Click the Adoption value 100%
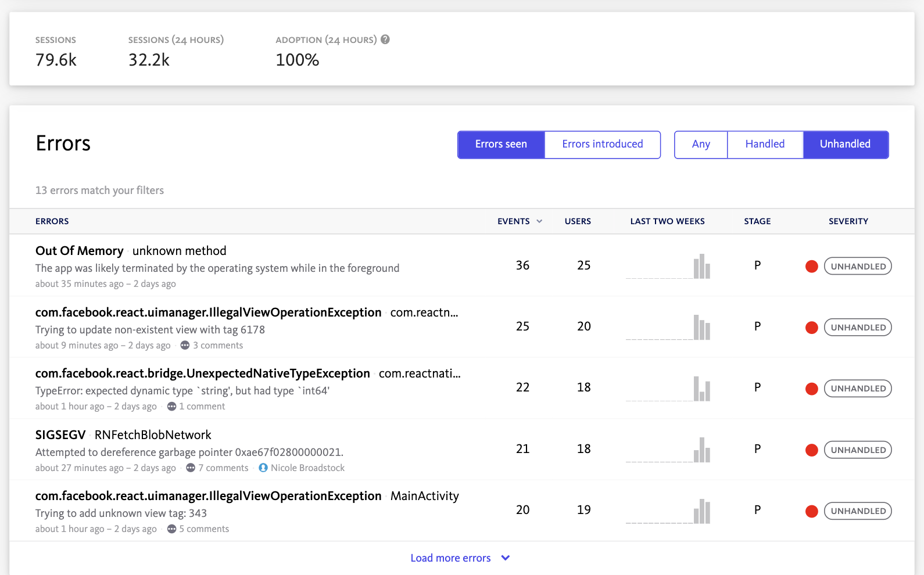 pos(297,60)
